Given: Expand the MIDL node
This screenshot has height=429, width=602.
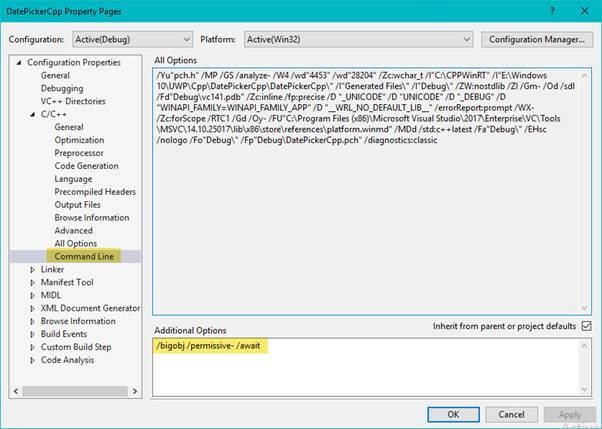Looking at the screenshot, I should 33,295.
